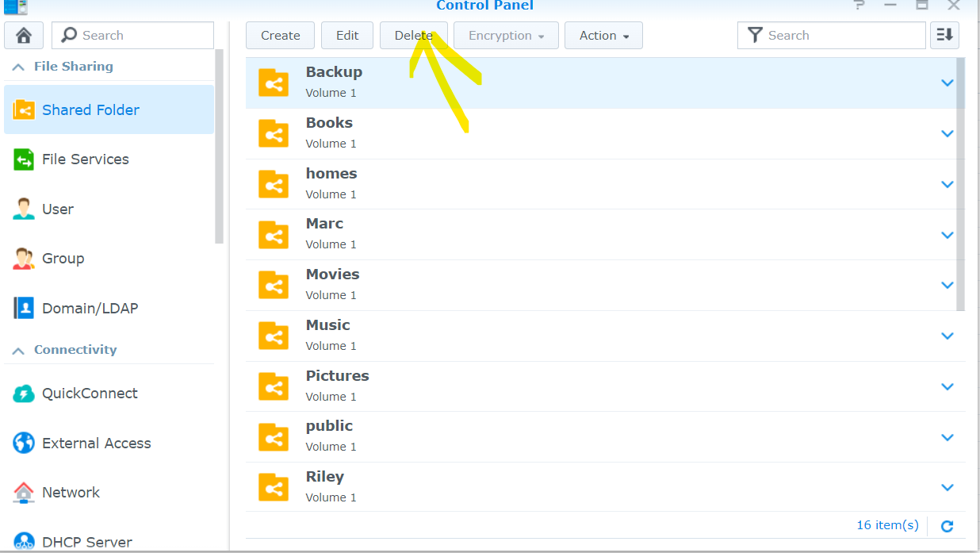Screen dimensions: 980x553
Task: Select the File Services icon
Action: coord(24,159)
